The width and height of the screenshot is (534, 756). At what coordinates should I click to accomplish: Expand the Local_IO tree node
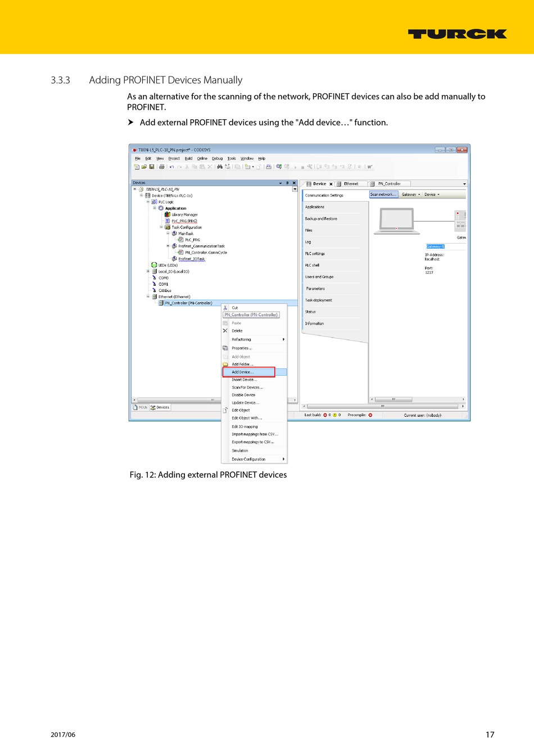148,271
